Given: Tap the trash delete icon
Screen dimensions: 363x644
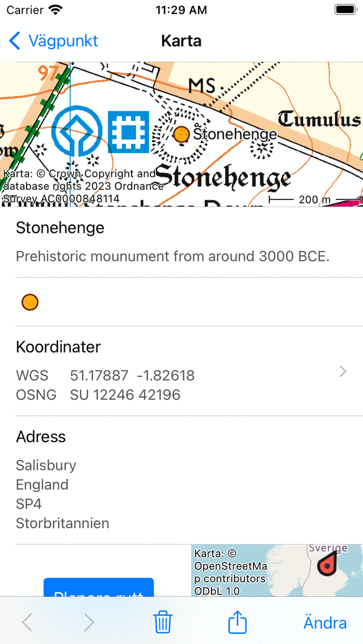Looking at the screenshot, I should 163,622.
